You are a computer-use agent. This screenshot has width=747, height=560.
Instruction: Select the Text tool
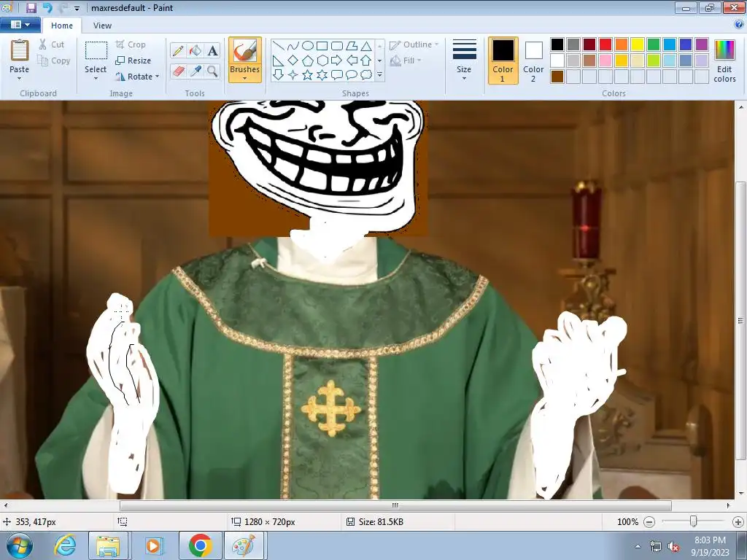pyautogui.click(x=212, y=50)
